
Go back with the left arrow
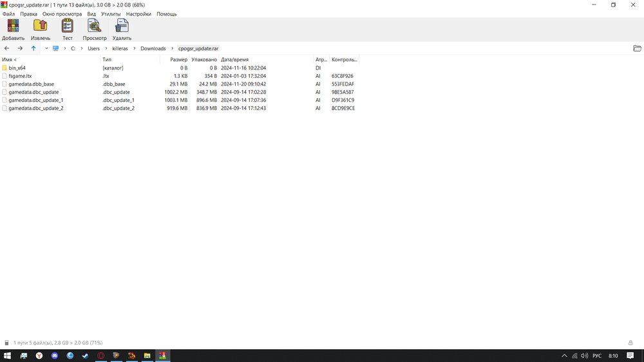tap(6, 48)
